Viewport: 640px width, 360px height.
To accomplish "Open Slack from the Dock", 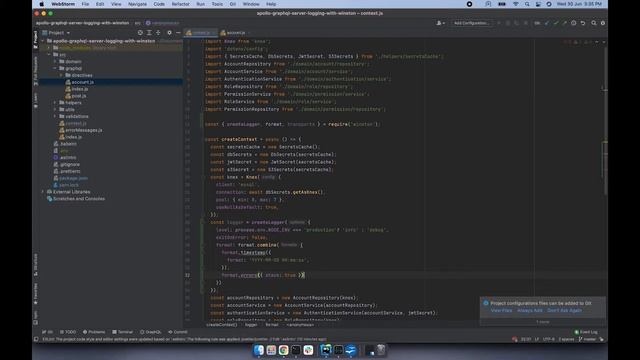I will [309, 350].
